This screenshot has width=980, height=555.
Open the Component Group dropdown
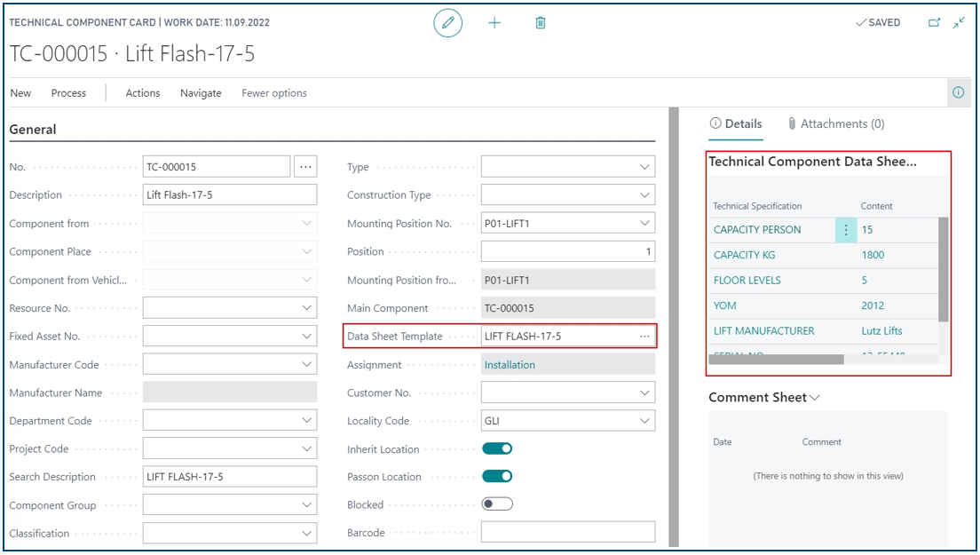point(306,504)
